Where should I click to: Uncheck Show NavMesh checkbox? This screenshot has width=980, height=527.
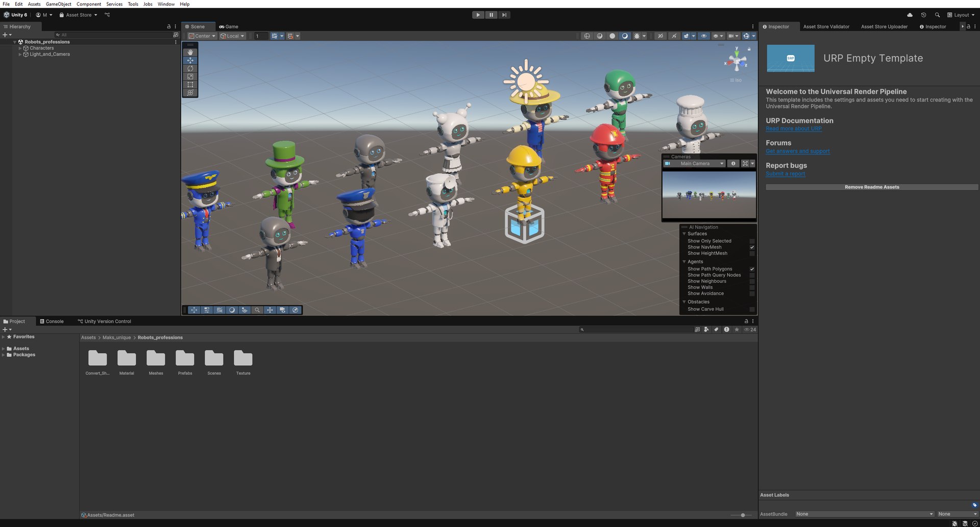752,247
